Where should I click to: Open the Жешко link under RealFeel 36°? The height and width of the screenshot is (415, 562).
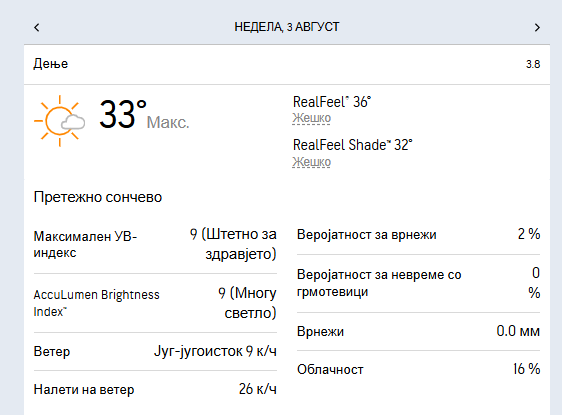[311, 118]
